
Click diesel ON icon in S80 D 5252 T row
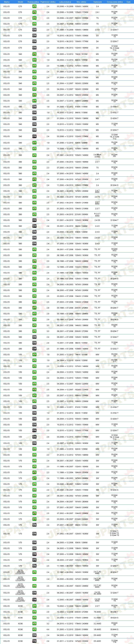[x=34, y=349]
